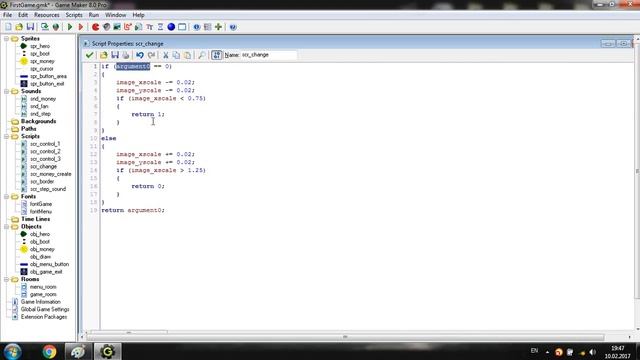Select obj_menu_button object
The image size is (640, 360).
click(x=49, y=264)
